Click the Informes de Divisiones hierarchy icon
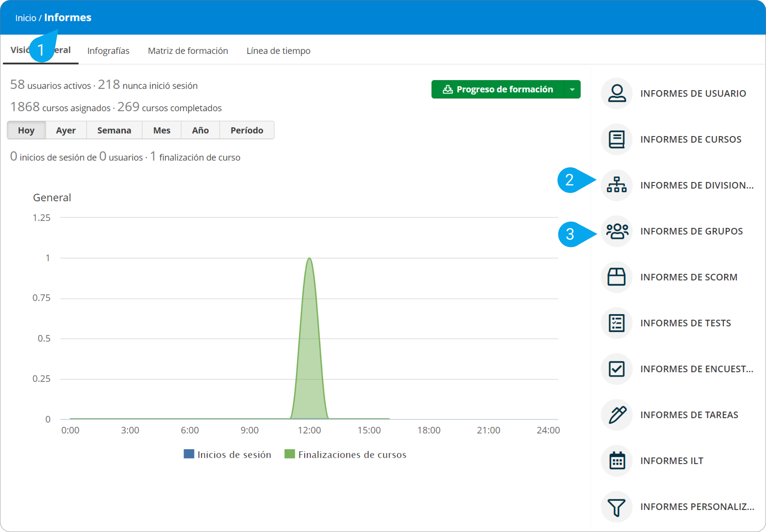 617,185
